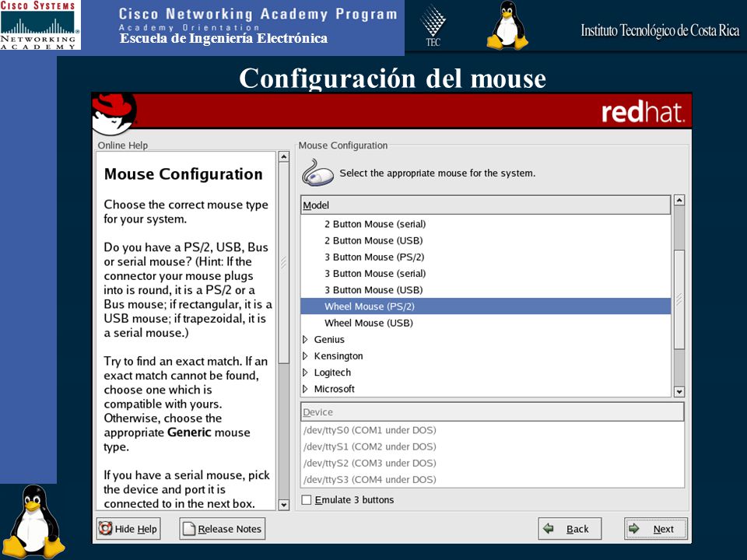Proceed with the Next button
Viewport: 747px width, 560px height.
[x=655, y=529]
